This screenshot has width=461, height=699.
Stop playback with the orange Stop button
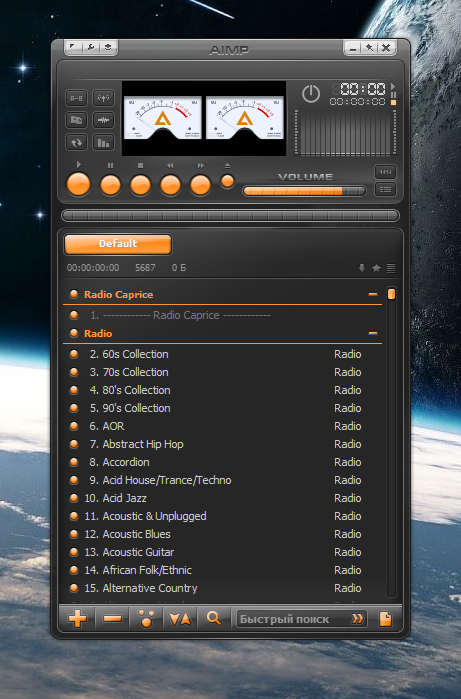pyautogui.click(x=140, y=185)
